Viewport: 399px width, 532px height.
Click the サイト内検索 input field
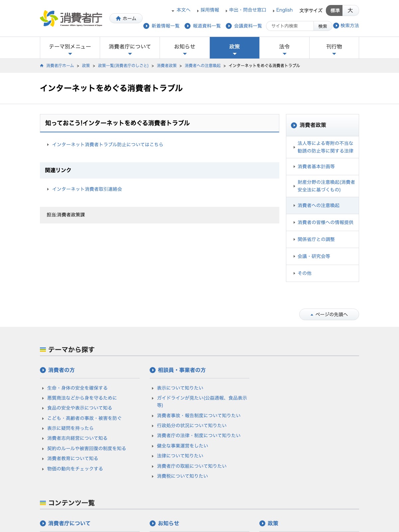click(x=290, y=26)
